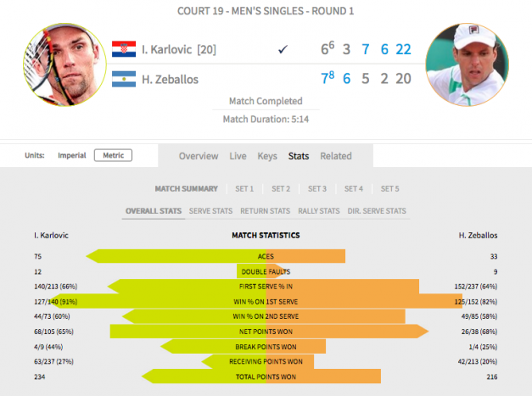View the DIR. SERVE STATS section
Image resolution: width=532 pixels, height=396 pixels.
[x=377, y=211]
